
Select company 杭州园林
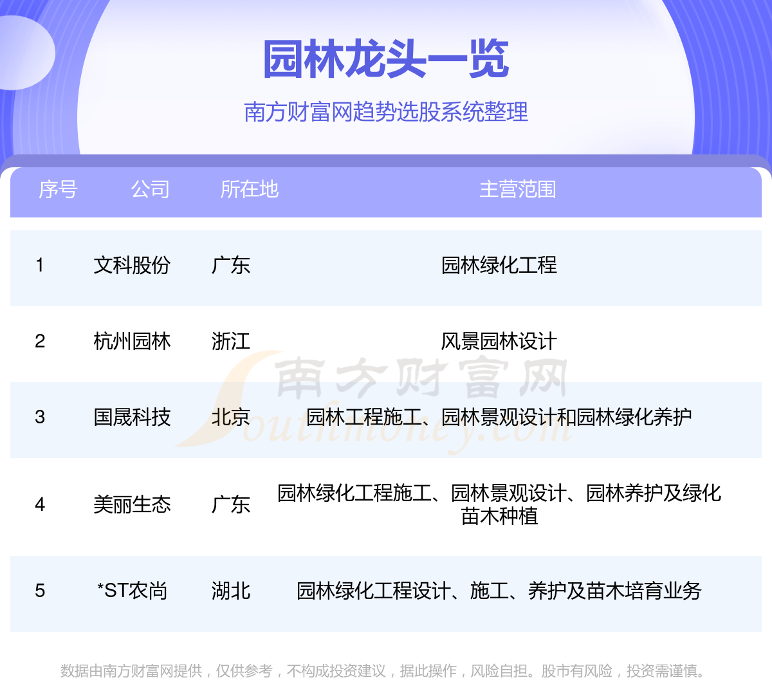pyautogui.click(x=132, y=341)
